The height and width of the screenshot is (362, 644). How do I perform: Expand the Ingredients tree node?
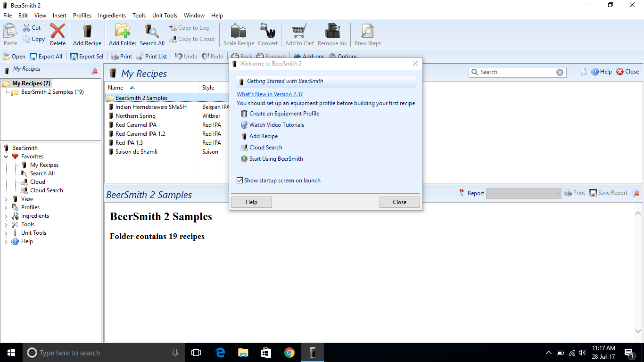pos(6,216)
